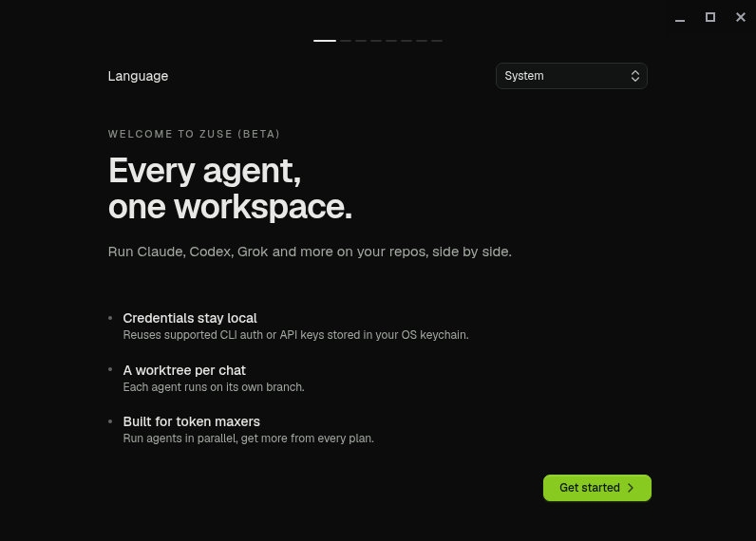Image resolution: width=756 pixels, height=541 pixels.
Task: Click the 'Every agent, one workspace.' headline
Action: [x=230, y=188]
